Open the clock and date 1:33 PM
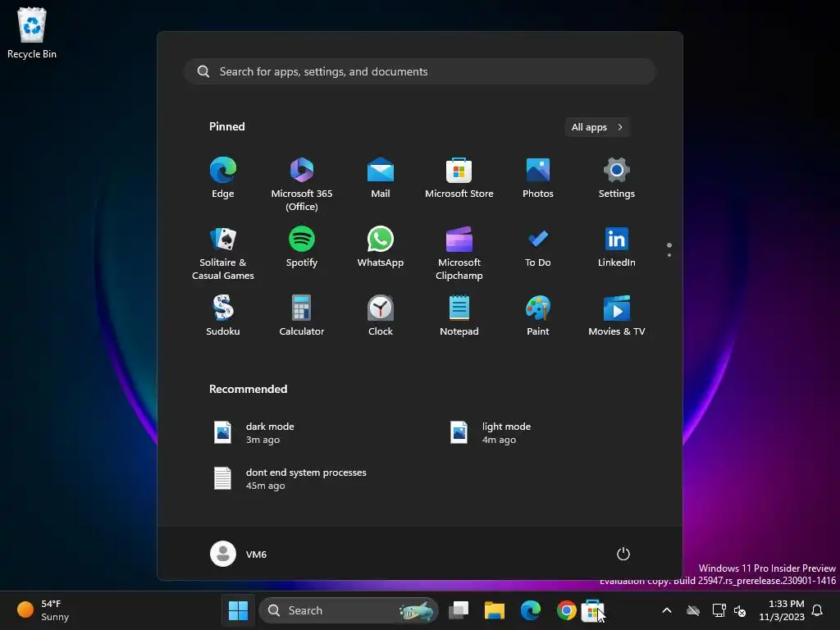This screenshot has width=840, height=630. pyautogui.click(x=782, y=610)
